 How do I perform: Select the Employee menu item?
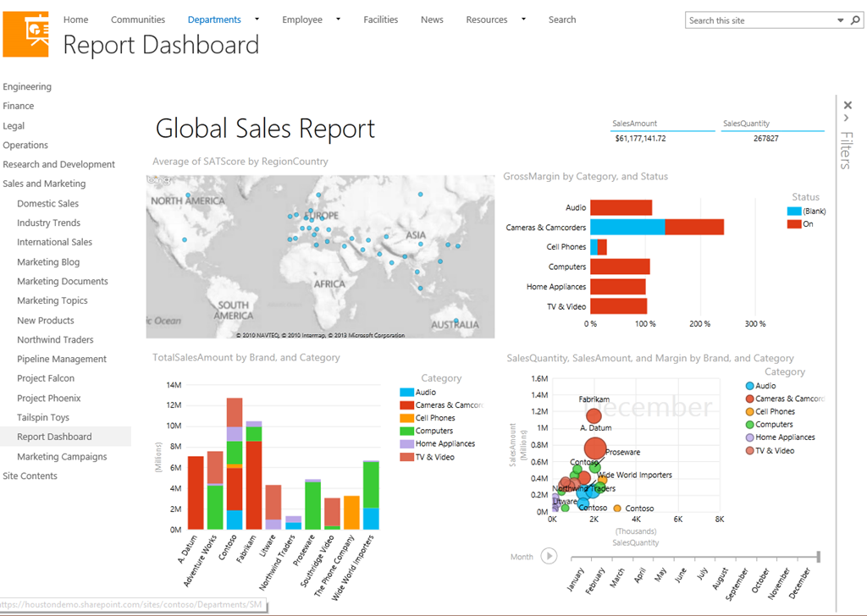tap(302, 19)
